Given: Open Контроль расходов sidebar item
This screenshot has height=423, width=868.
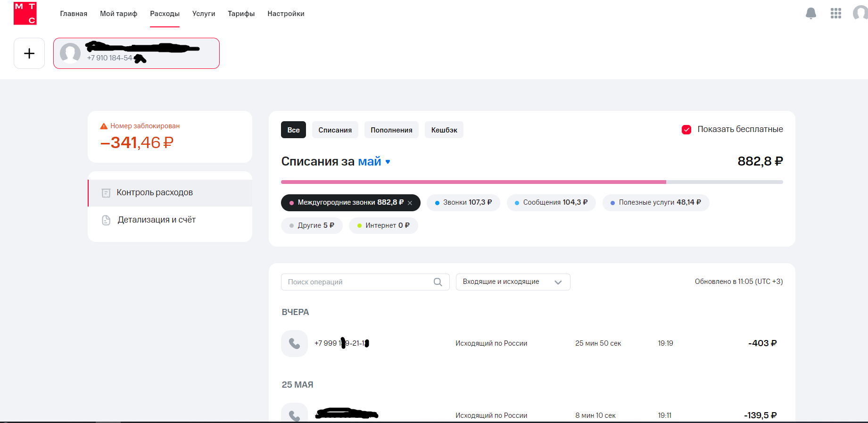Looking at the screenshot, I should coord(170,193).
